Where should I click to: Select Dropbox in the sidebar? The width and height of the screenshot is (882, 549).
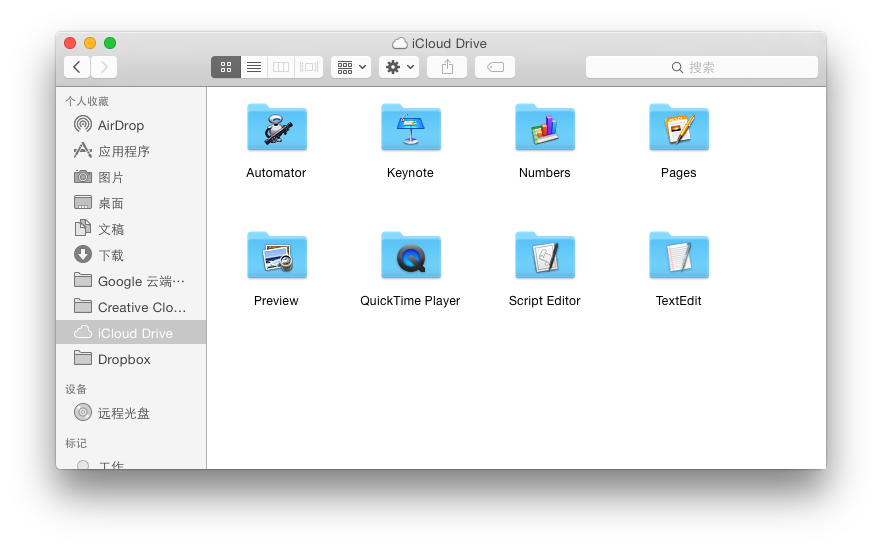click(x=124, y=359)
